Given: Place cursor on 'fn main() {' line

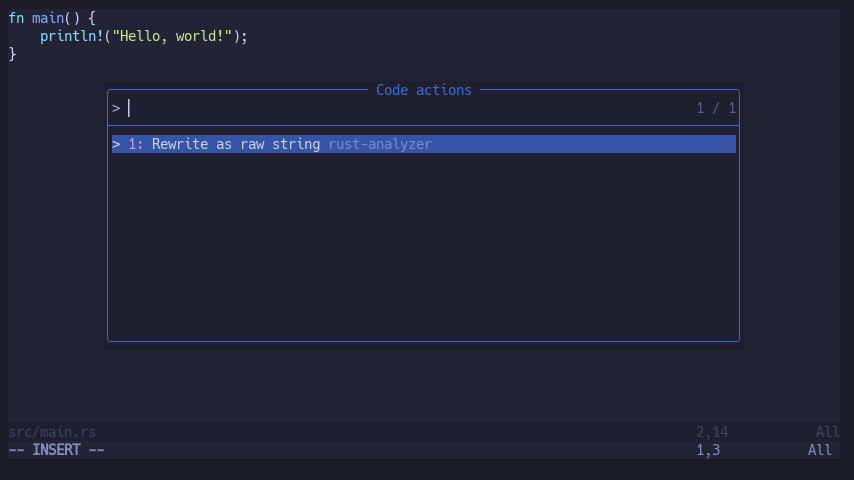Looking at the screenshot, I should coord(52,18).
